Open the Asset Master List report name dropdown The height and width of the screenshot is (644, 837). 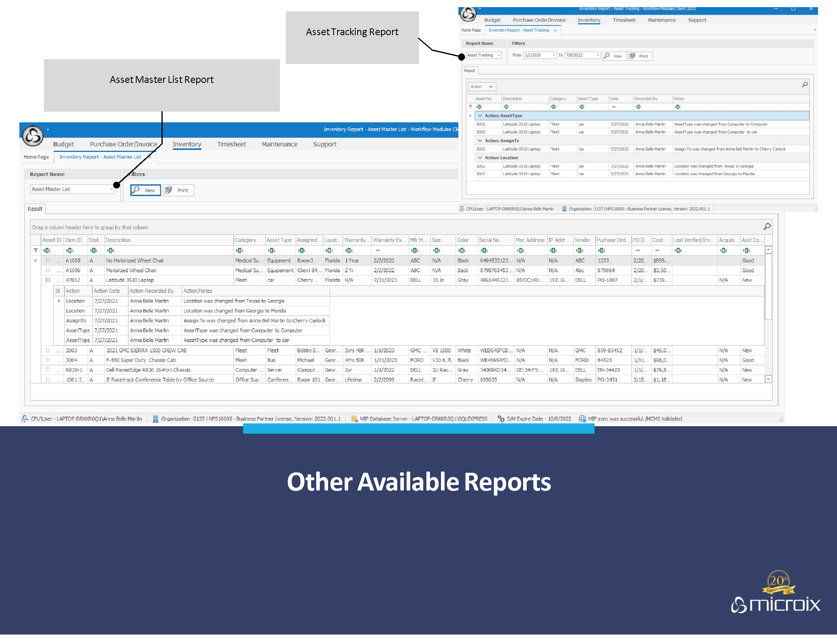click(x=112, y=189)
